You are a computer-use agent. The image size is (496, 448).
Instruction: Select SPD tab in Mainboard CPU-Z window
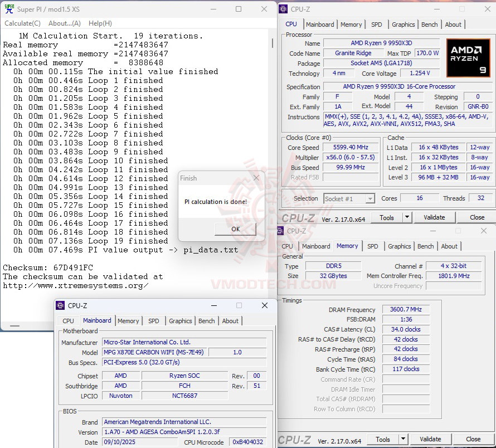[154, 321]
